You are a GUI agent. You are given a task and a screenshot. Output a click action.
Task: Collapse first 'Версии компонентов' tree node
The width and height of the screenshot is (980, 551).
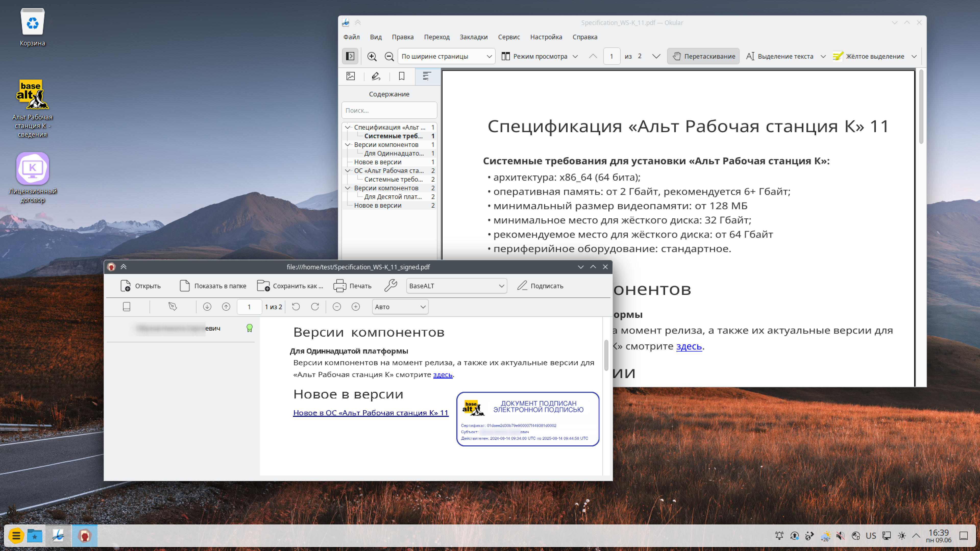(347, 144)
